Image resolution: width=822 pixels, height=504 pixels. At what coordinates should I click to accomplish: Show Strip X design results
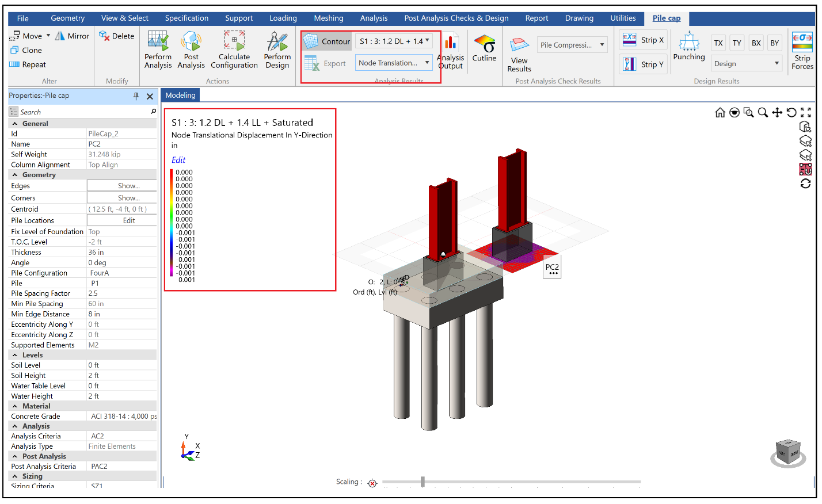point(644,40)
